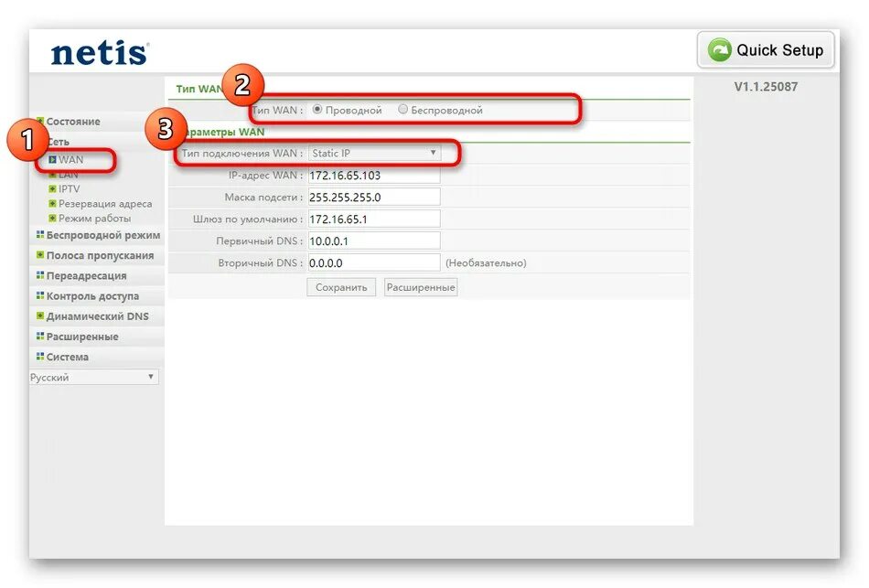
Task: Expand Система menu section
Action: pos(67,357)
